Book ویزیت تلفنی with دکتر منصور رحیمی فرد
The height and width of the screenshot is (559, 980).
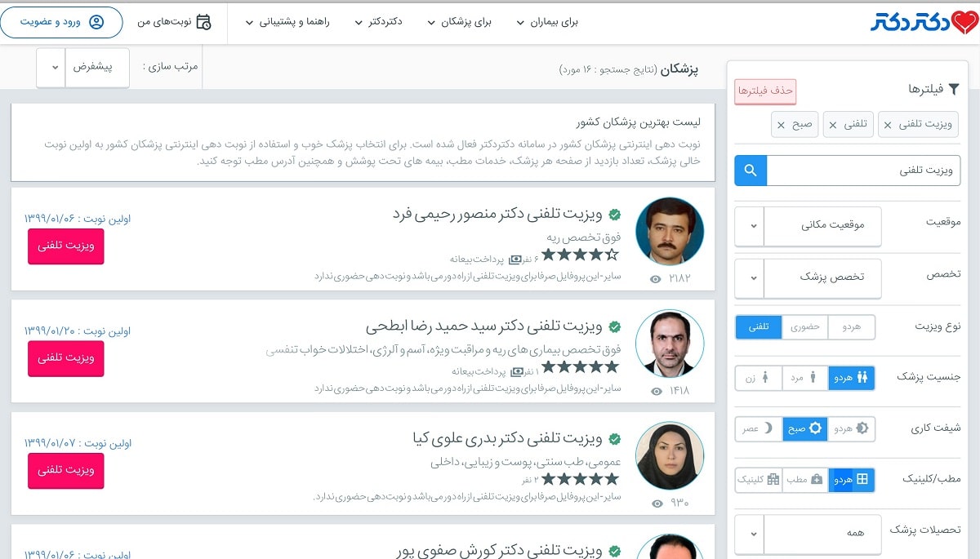[66, 246]
